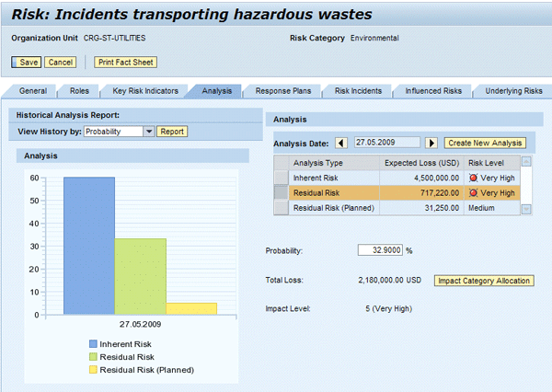Screen dimensions: 552x392
Task: Go to next analysis date arrow
Action: [431, 143]
